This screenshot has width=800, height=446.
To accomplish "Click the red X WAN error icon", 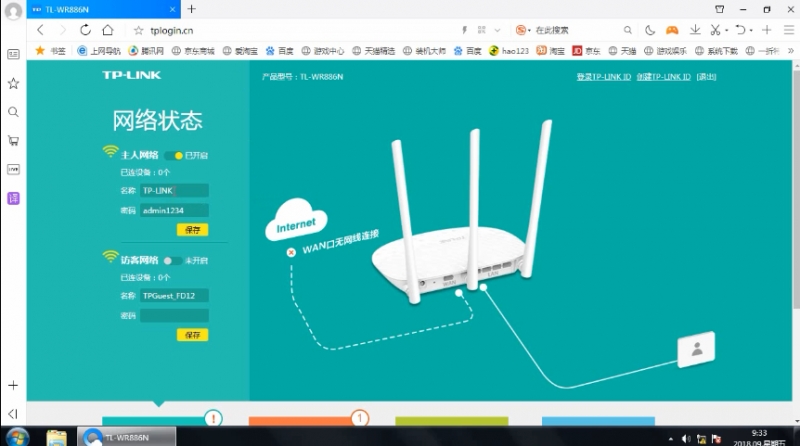I will tap(291, 252).
